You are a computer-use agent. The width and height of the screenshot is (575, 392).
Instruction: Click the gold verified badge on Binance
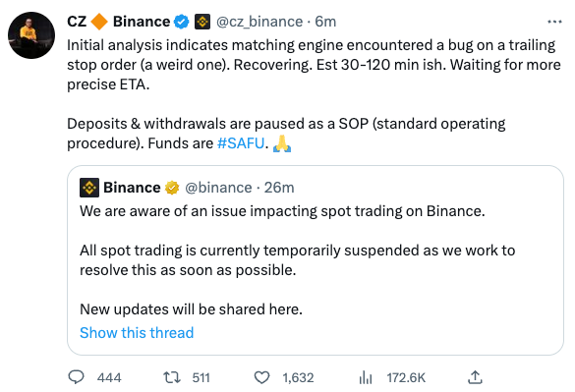click(172, 188)
